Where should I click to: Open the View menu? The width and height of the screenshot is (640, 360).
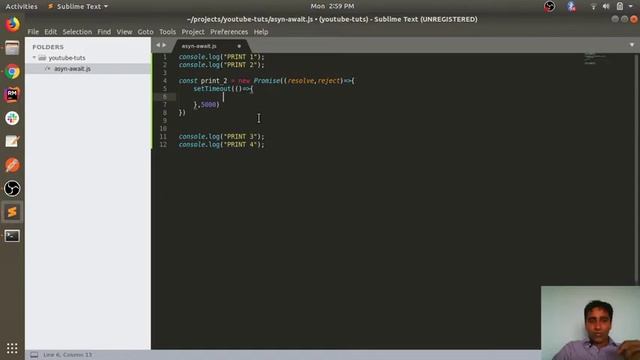[x=124, y=32]
